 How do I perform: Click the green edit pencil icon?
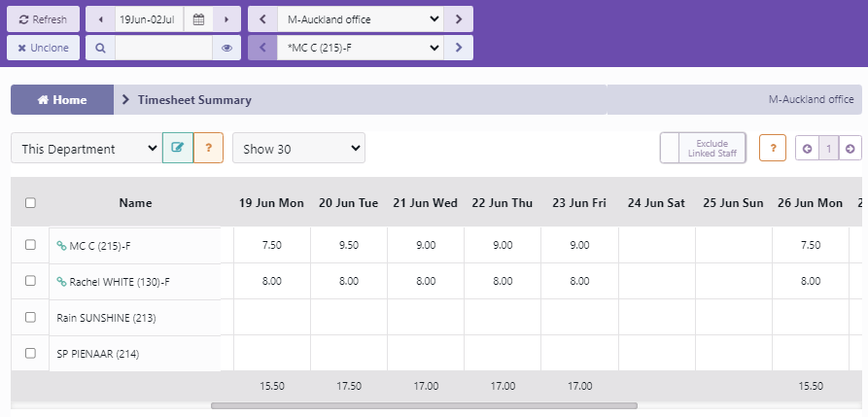(x=178, y=148)
